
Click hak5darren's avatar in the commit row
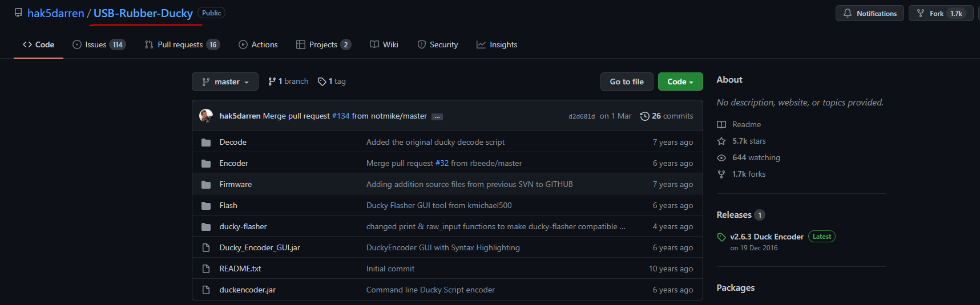click(x=206, y=116)
